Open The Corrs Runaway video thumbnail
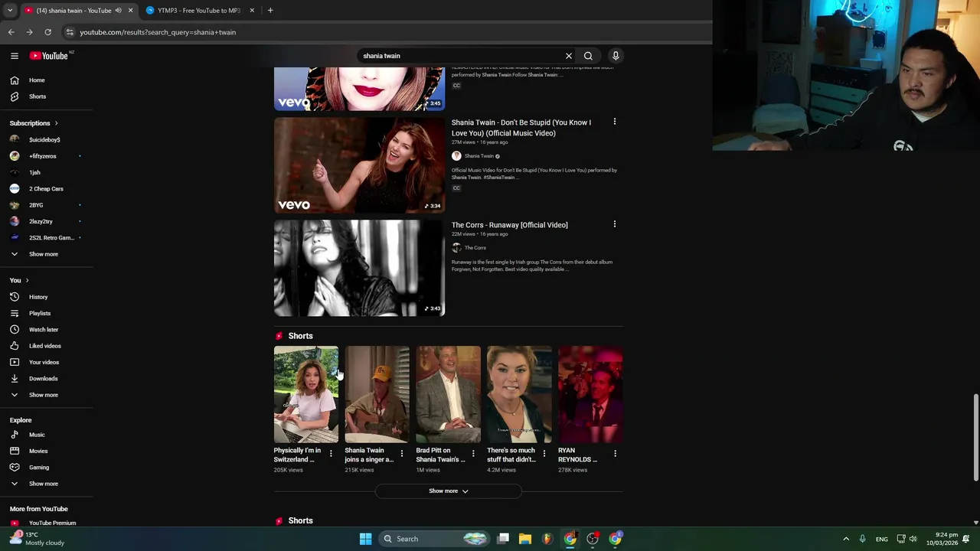The height and width of the screenshot is (551, 980). point(359,268)
